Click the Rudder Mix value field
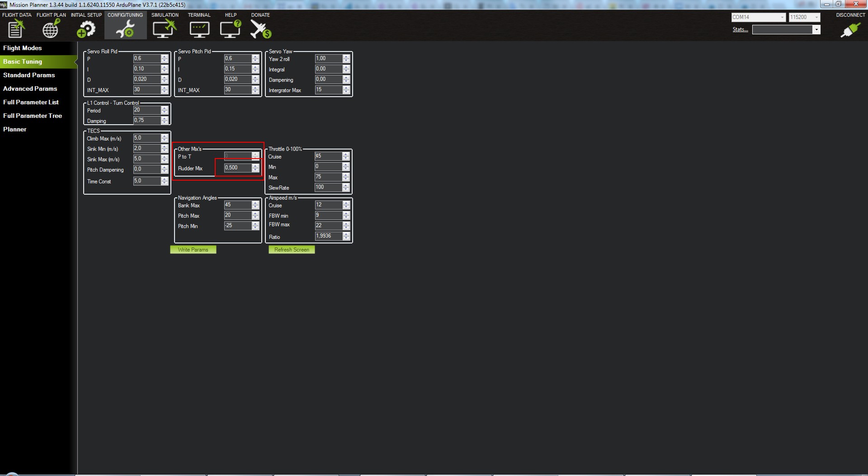 237,168
